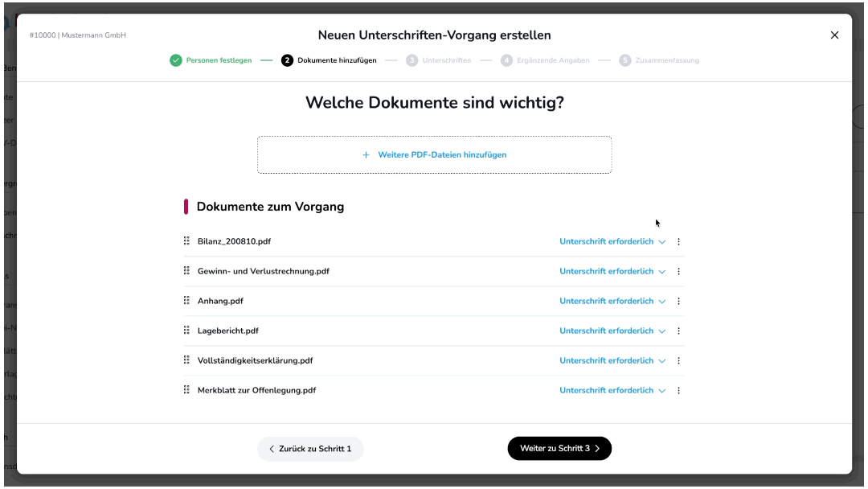The width and height of the screenshot is (868, 489).
Task: Select file name Bilanz_200810.pdf
Action: [234, 241]
